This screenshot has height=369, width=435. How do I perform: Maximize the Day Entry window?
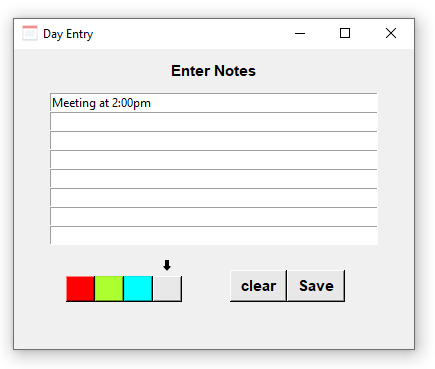click(345, 33)
